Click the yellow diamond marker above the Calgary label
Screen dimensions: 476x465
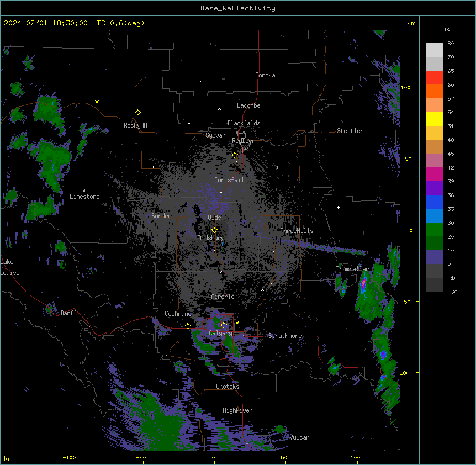(x=224, y=325)
